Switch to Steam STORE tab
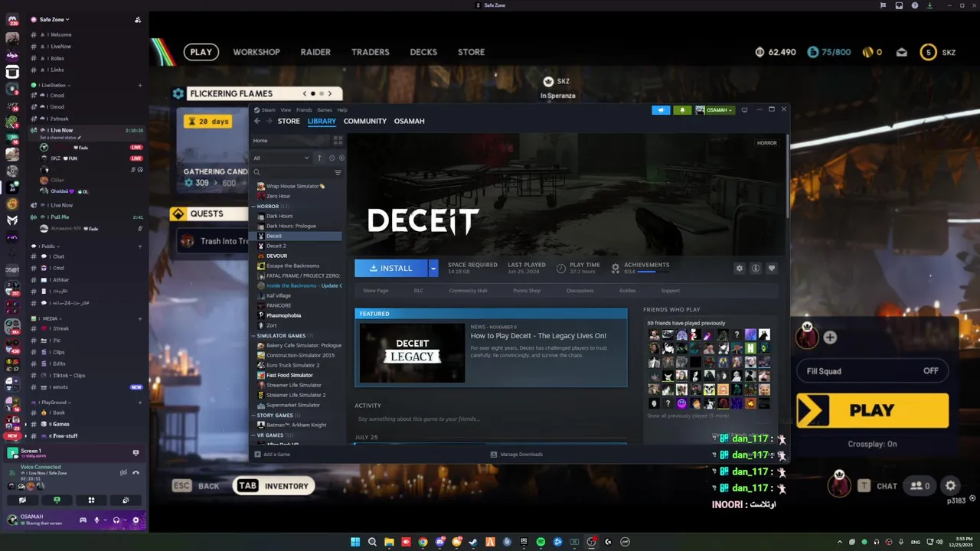Image resolution: width=980 pixels, height=551 pixels. 289,121
